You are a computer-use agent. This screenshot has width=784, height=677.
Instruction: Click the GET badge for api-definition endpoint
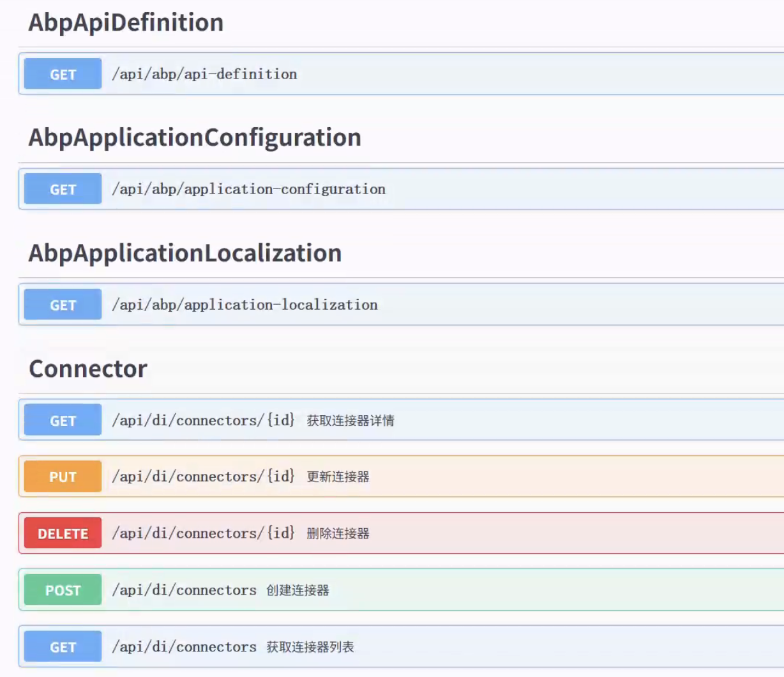63,74
